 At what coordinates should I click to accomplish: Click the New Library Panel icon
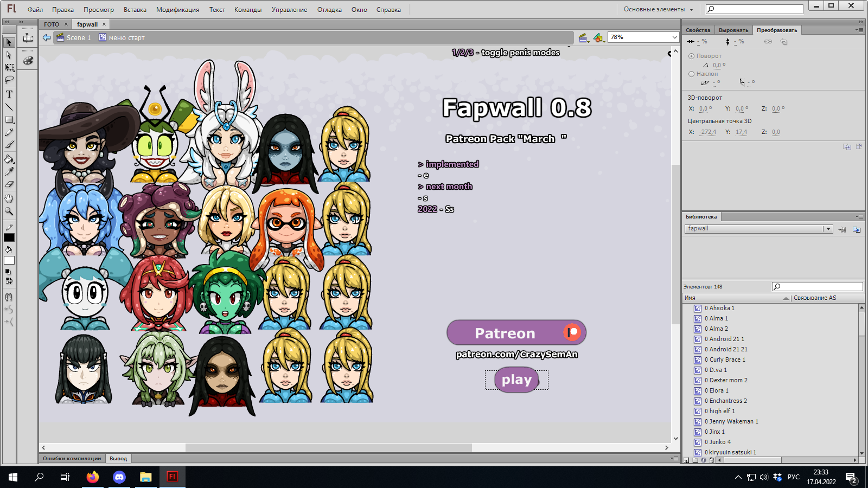pos(857,229)
